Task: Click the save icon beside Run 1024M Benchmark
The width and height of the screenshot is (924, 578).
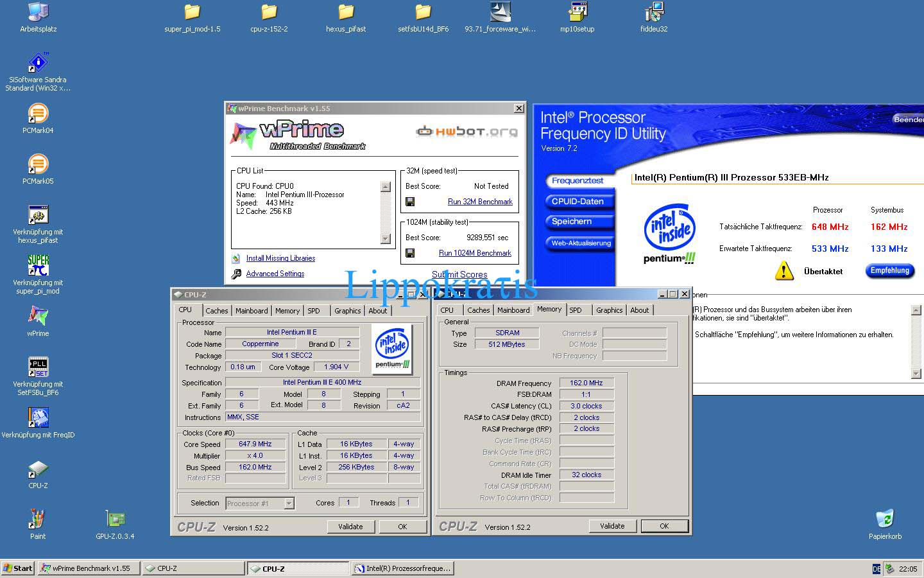Action: click(x=410, y=253)
